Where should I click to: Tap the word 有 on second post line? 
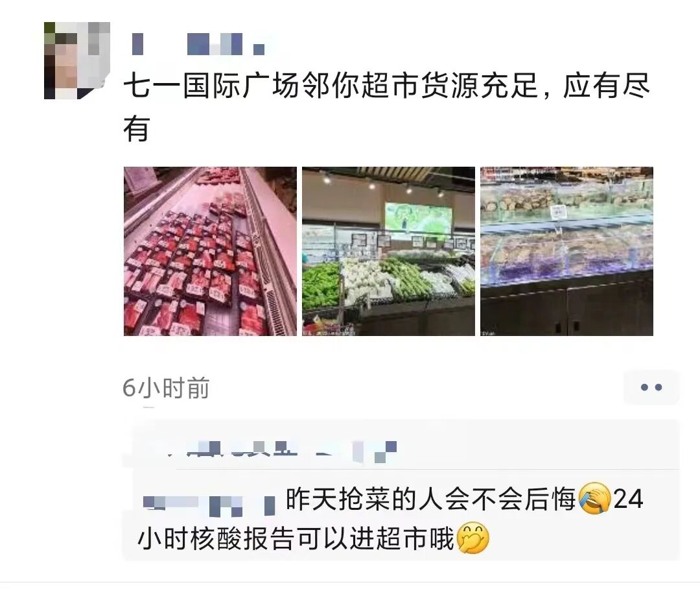point(135,128)
